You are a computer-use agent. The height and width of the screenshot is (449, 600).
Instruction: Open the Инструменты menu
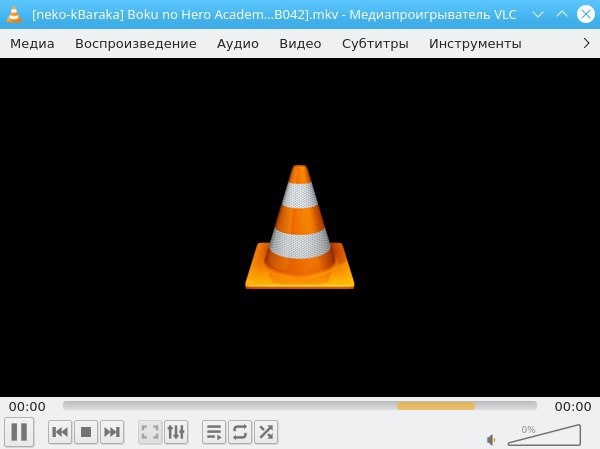(x=475, y=44)
